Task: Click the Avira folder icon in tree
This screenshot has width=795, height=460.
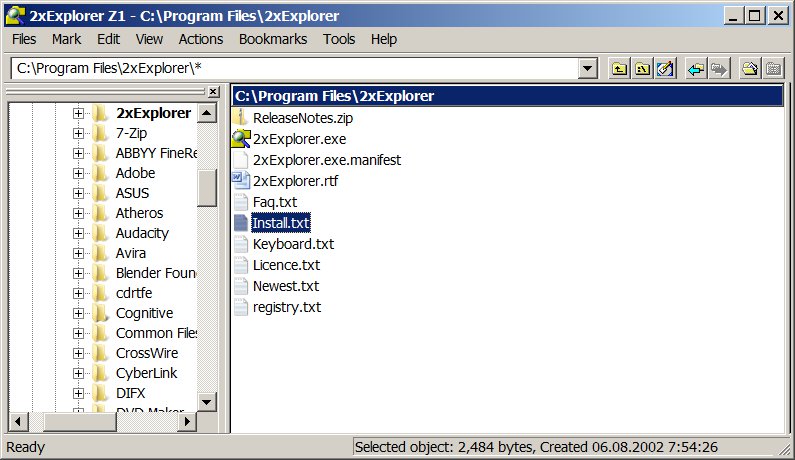Action: coord(101,253)
